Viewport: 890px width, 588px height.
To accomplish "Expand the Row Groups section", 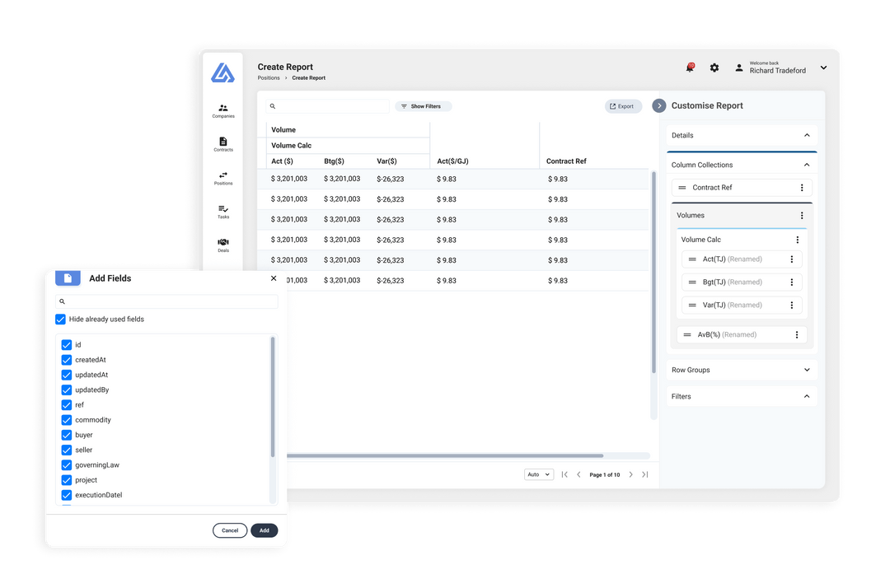I will click(x=807, y=370).
